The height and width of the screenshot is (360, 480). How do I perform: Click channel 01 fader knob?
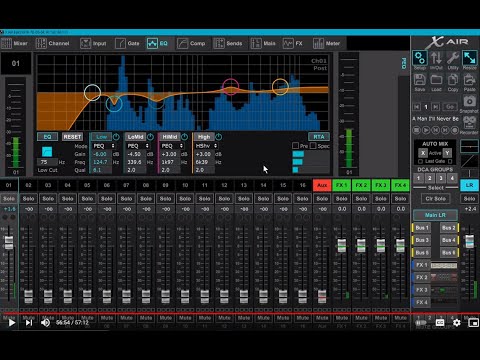(9, 242)
